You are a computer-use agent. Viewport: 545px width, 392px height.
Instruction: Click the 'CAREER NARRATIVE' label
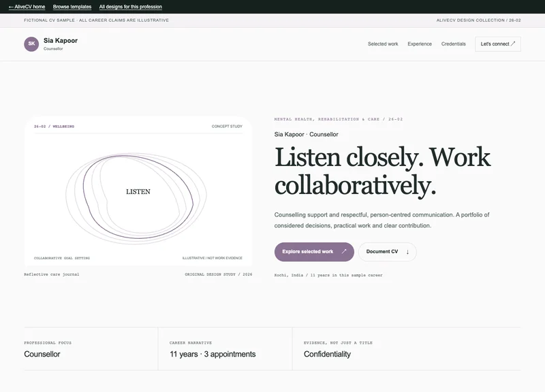[x=191, y=343]
